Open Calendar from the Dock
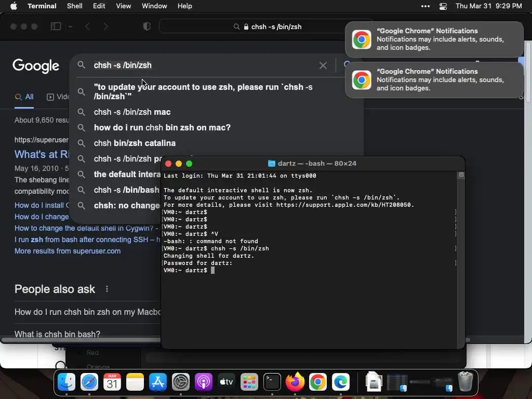Screen dimensions: 532x399 112,382
